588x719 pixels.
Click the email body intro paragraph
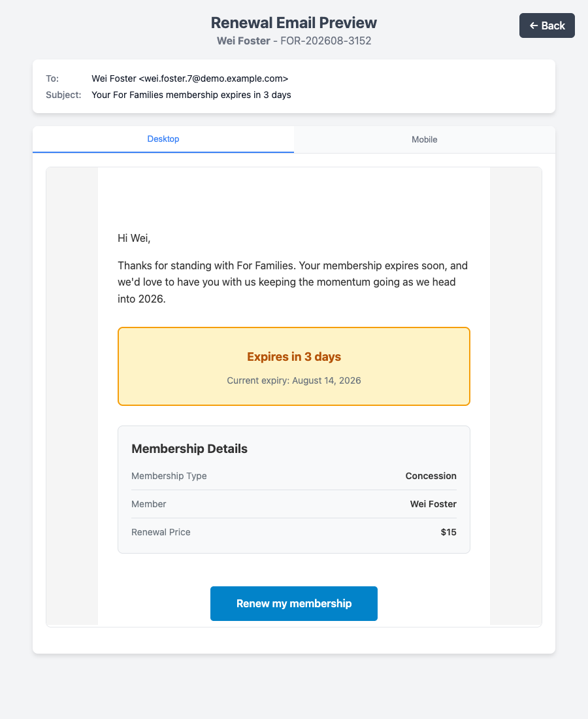pyautogui.click(x=294, y=282)
